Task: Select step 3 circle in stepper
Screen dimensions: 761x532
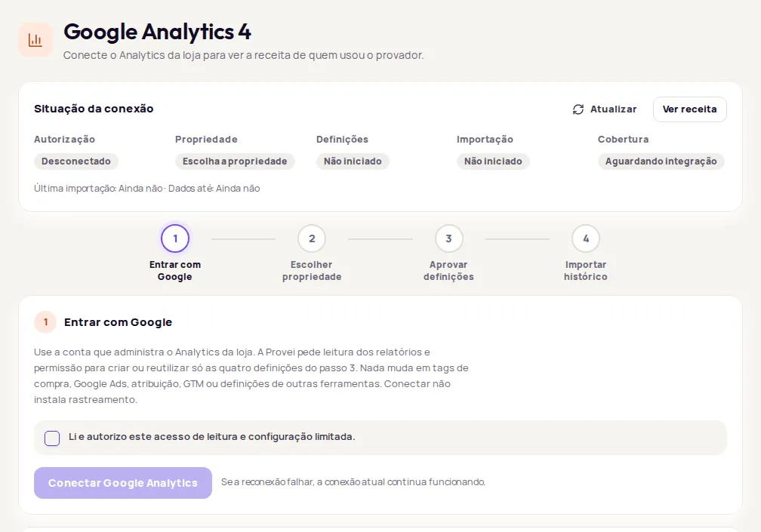Action: click(x=449, y=238)
